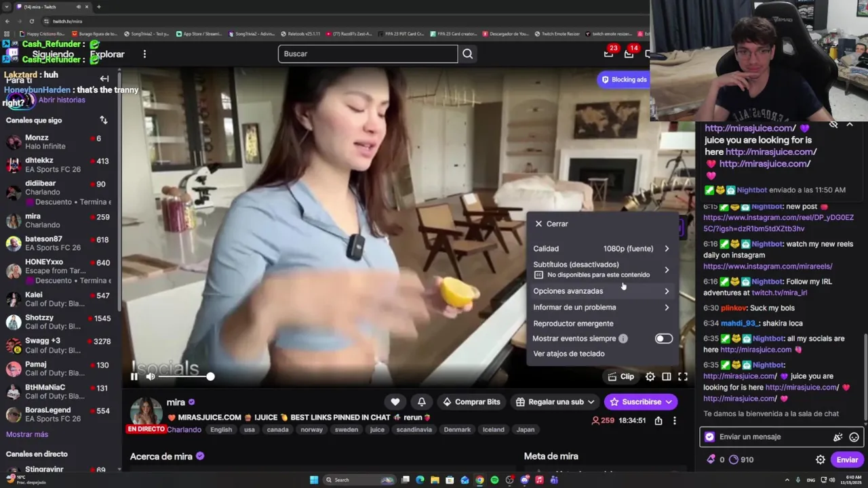Click the chat settings gear icon

pyautogui.click(x=820, y=460)
